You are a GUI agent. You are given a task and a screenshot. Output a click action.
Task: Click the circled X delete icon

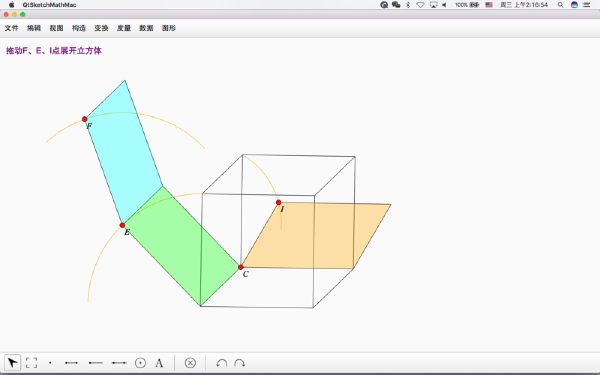[190, 362]
